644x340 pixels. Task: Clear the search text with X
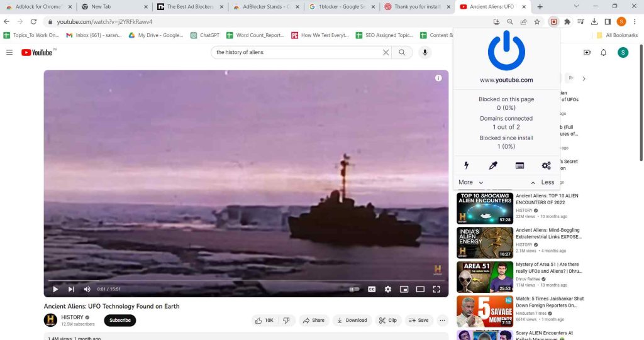tap(386, 53)
